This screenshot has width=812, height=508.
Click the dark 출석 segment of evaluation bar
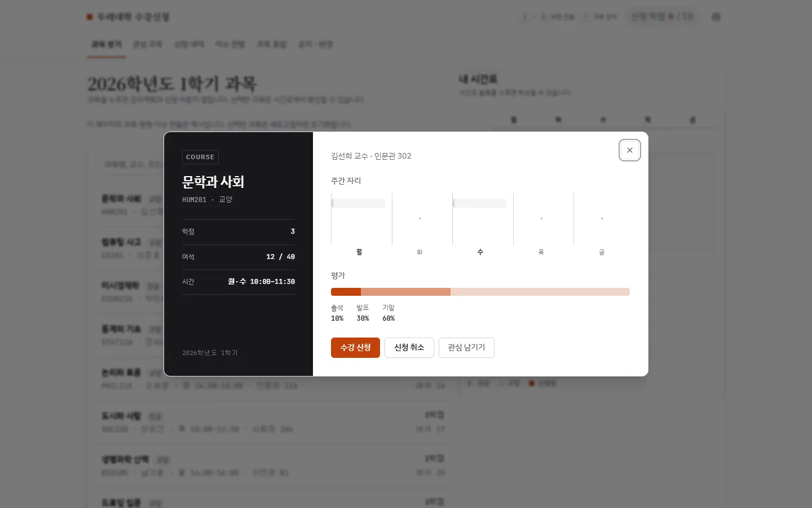click(x=346, y=292)
